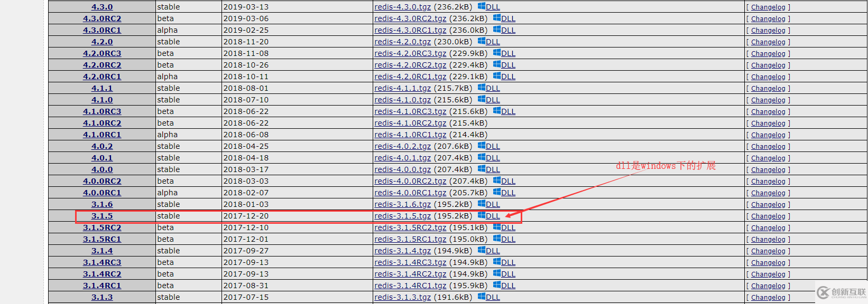Click the Windows DLL icon for redis-4.1.0.tgz
The width and height of the screenshot is (868, 304).
tap(482, 99)
